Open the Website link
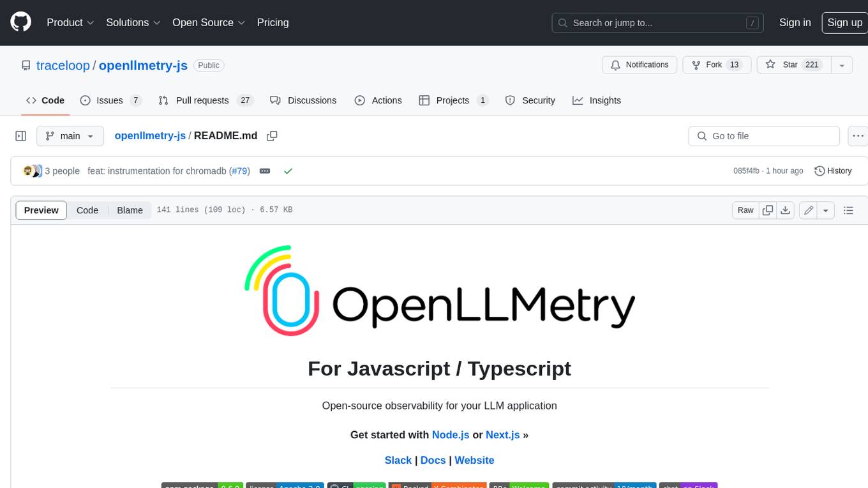 pyautogui.click(x=474, y=461)
